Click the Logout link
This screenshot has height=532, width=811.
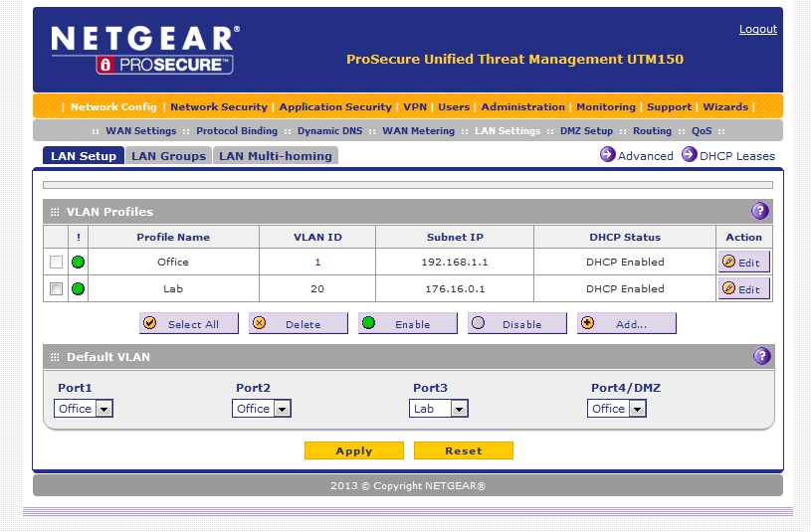point(757,29)
